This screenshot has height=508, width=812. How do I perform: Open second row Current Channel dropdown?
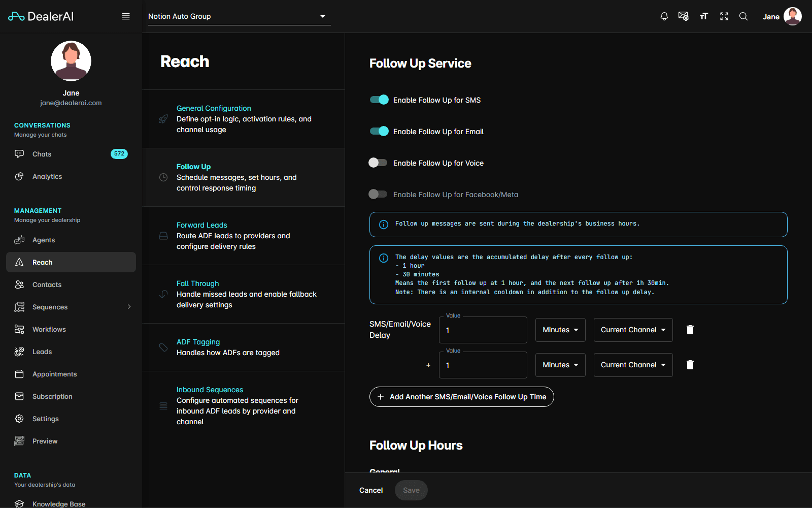633,365
